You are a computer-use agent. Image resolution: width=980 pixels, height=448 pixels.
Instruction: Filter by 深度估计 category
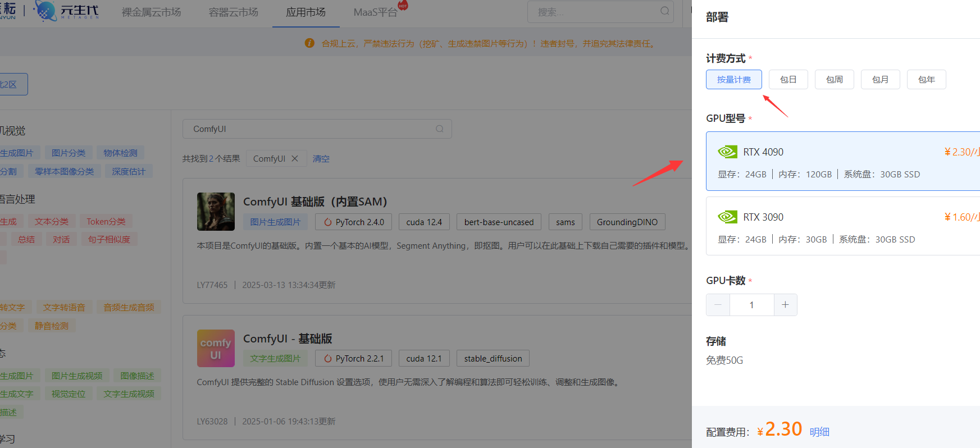tap(129, 171)
